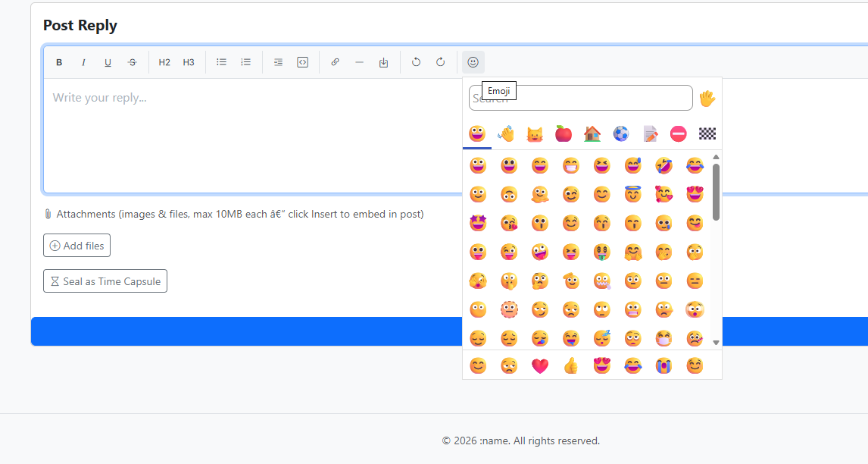Pick the red heart from recent emojis
868x464 pixels.
[539, 366]
